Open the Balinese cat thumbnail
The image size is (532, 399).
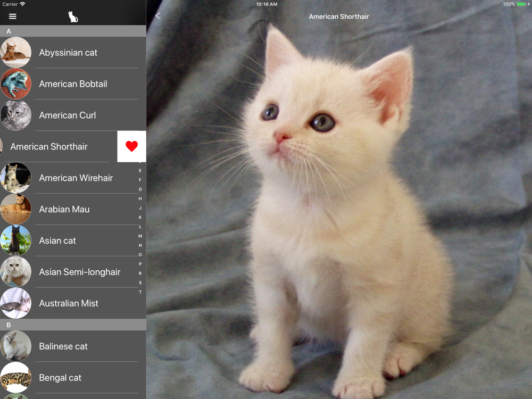pos(15,346)
